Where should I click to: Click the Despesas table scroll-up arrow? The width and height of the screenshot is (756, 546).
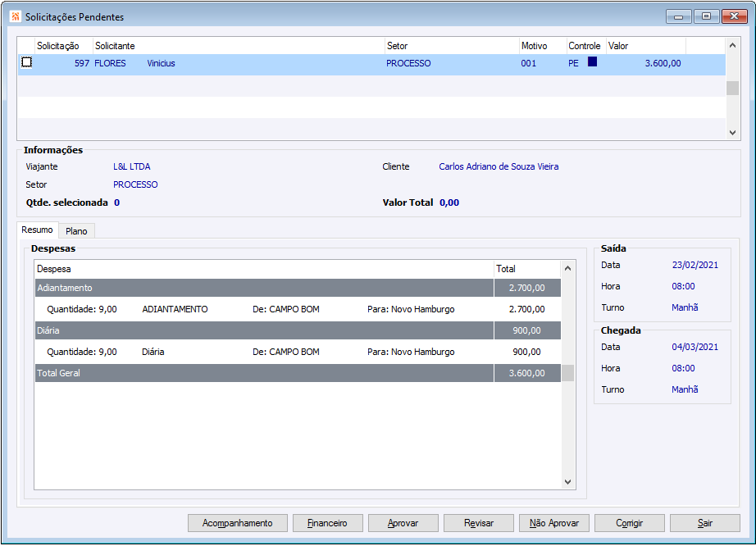567,268
